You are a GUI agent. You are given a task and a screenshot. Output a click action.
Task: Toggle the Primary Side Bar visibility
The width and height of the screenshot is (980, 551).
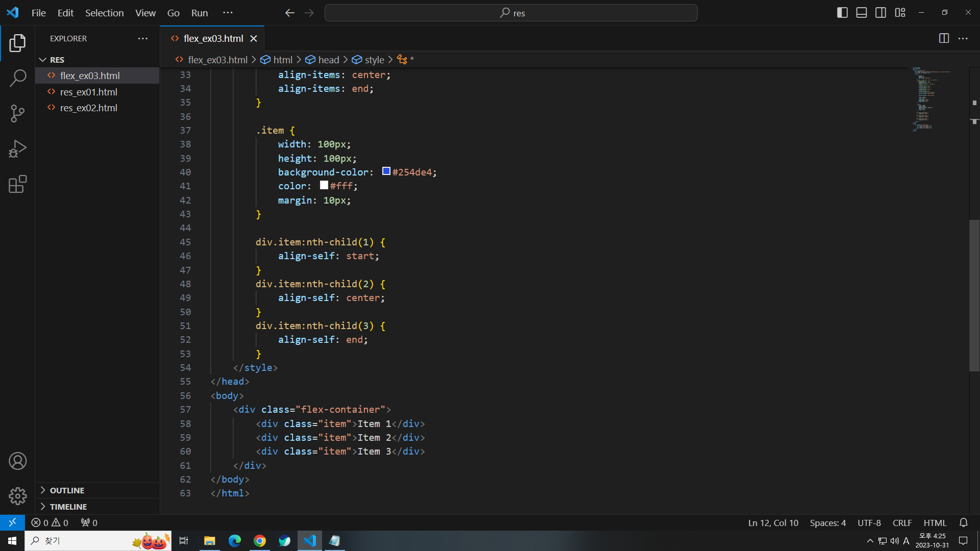pos(842,13)
